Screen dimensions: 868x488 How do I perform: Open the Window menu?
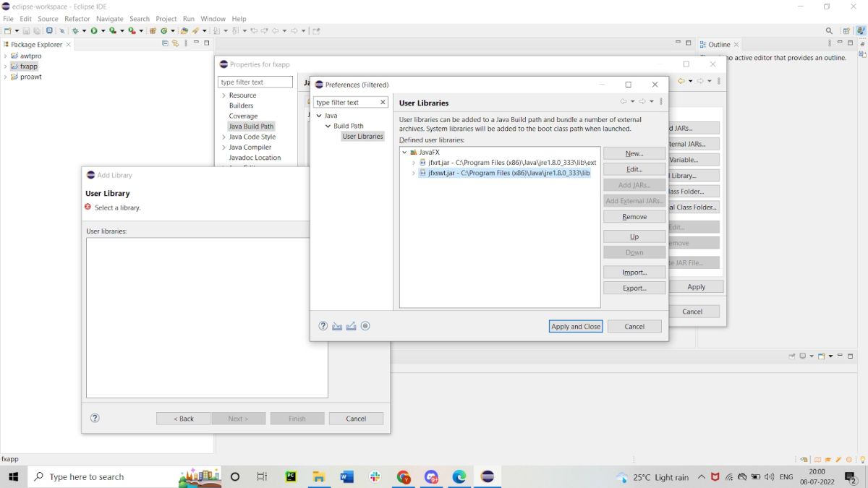(213, 19)
